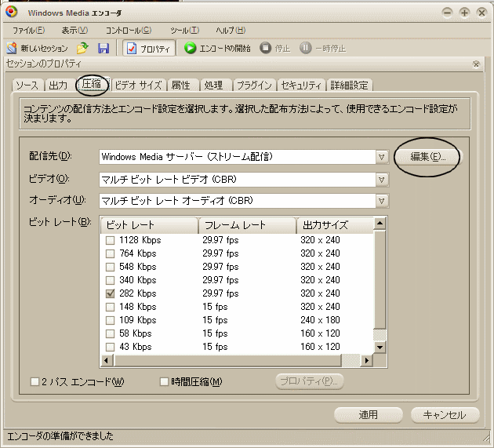Click the キャンセル button

click(445, 415)
